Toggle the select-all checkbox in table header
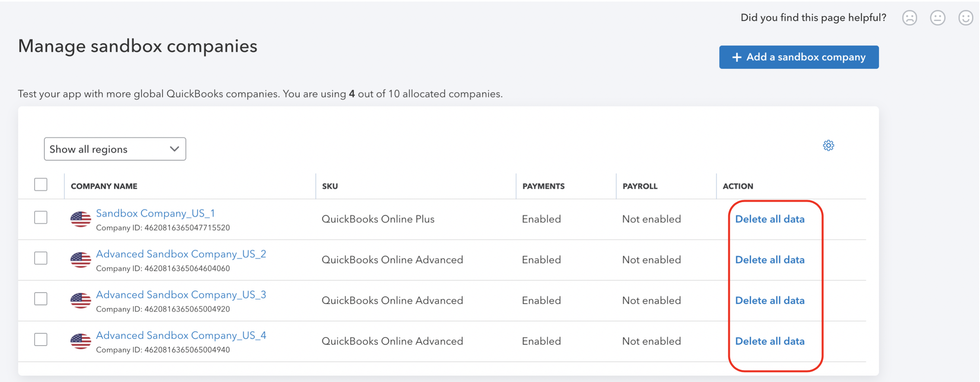 click(x=41, y=185)
